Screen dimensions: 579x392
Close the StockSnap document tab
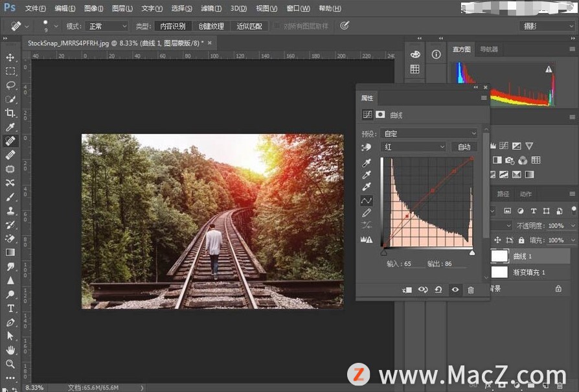[x=210, y=43]
